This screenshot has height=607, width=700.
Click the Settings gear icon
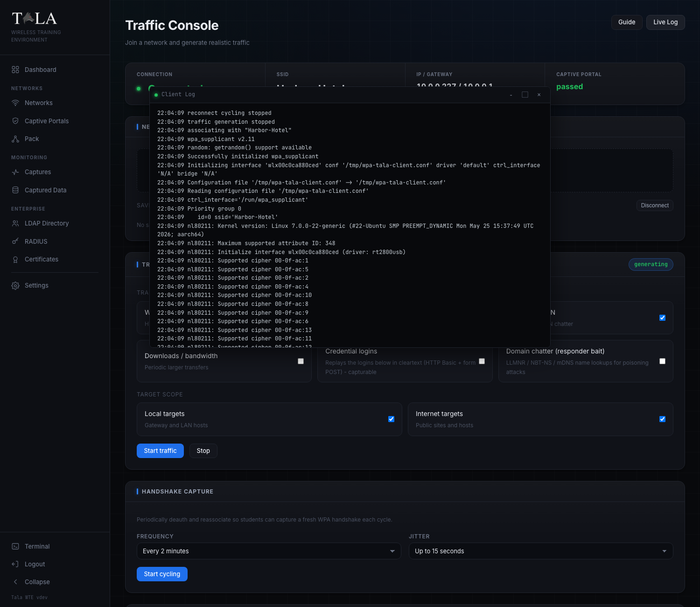click(15, 285)
